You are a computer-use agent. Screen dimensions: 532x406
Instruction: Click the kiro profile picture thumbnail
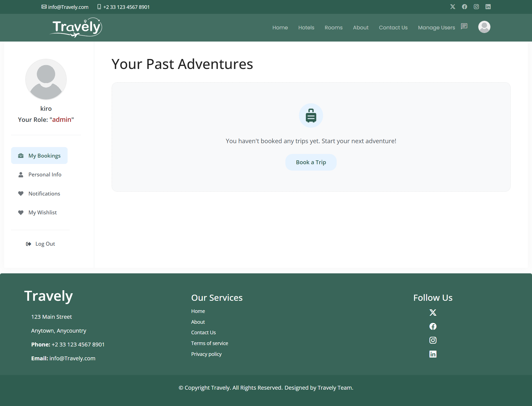(x=46, y=79)
